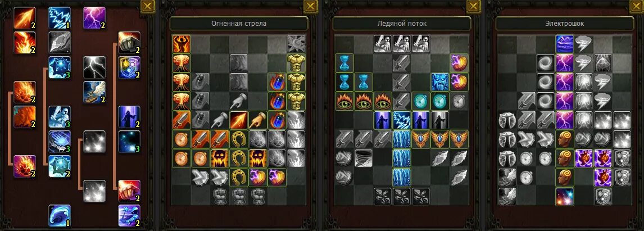Choose the winged flying ship skill
Screen dimensions: 644x231
pyautogui.click(x=94, y=92)
